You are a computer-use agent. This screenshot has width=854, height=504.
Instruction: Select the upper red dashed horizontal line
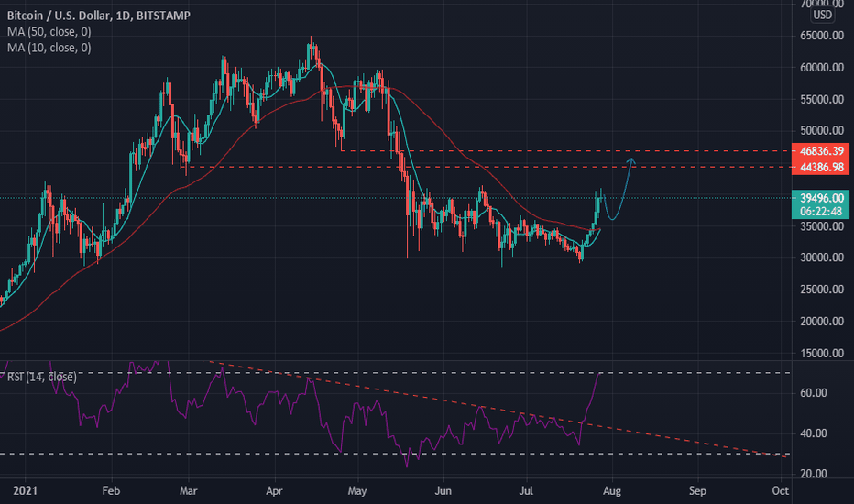[566, 151]
